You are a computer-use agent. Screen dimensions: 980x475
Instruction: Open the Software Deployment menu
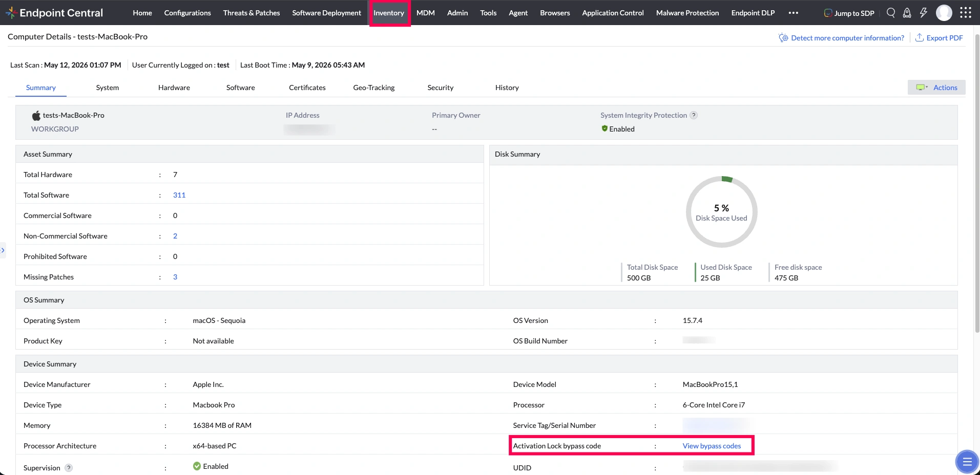[x=327, y=13]
